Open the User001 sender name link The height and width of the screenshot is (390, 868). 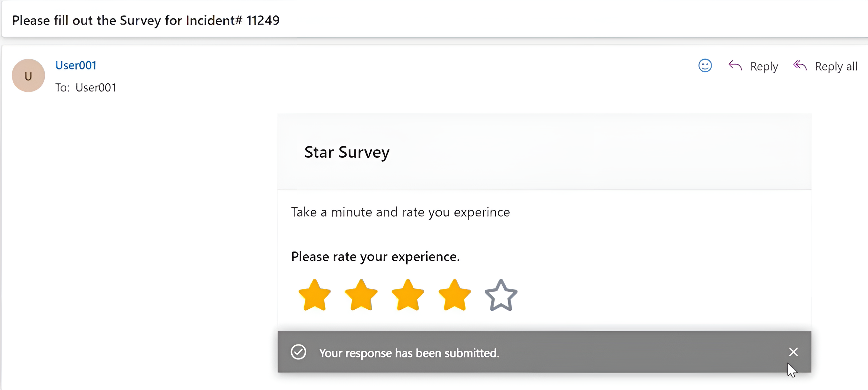pos(76,65)
